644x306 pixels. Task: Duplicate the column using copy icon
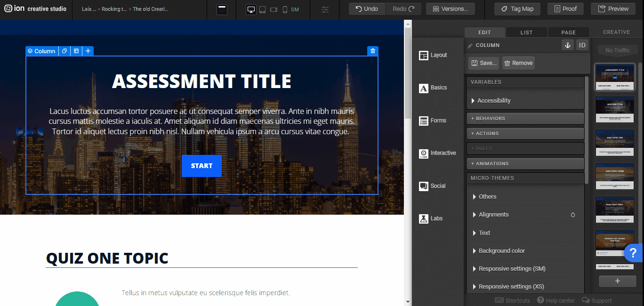tap(64, 51)
